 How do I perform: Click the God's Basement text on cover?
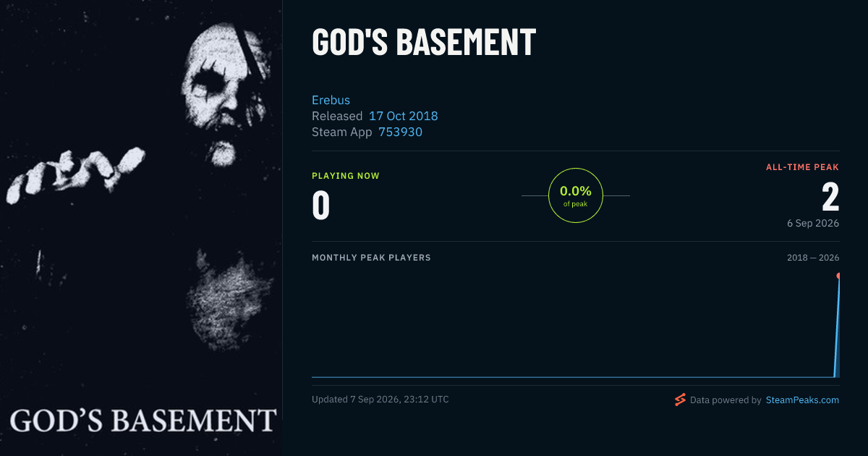tap(143, 421)
